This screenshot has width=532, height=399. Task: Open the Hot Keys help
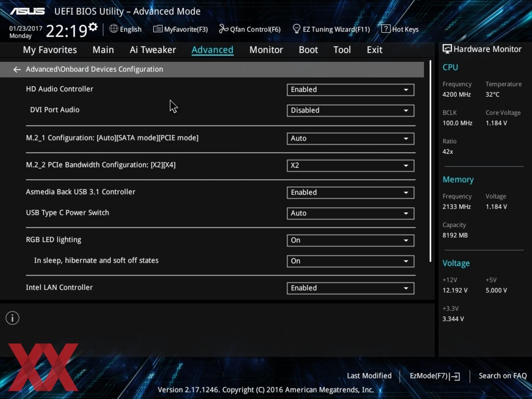point(400,29)
